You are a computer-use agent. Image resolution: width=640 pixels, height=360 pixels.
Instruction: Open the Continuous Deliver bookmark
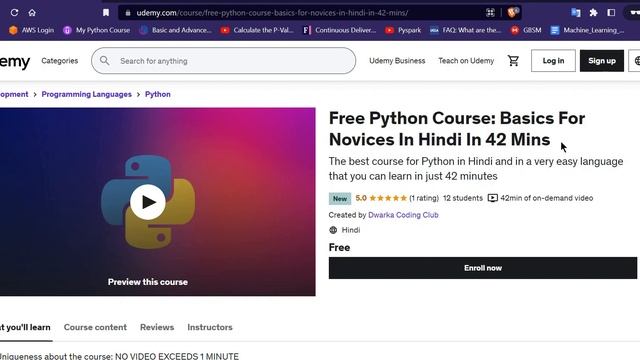click(x=340, y=30)
